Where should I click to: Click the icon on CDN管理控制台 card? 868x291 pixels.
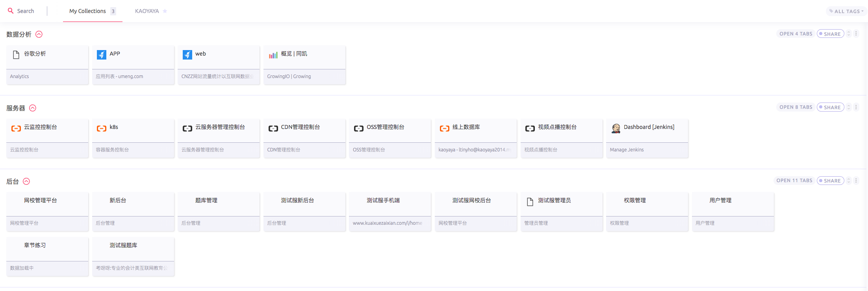[273, 128]
